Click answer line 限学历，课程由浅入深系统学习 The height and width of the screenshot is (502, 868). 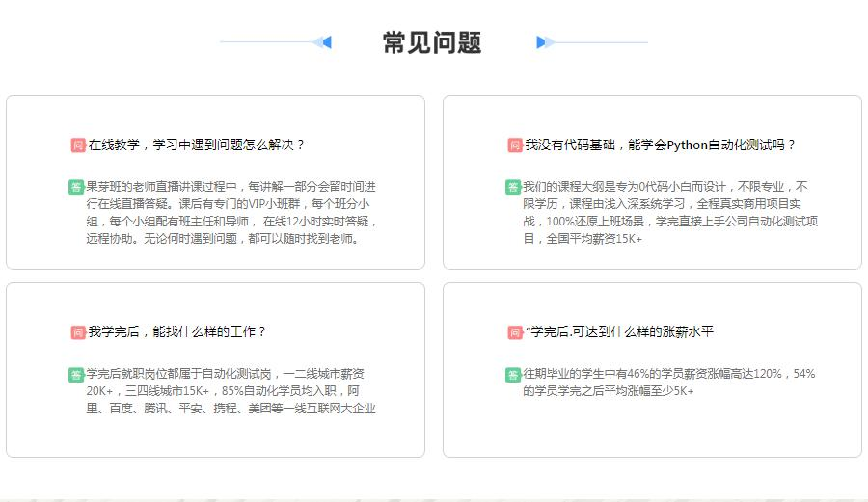click(662, 204)
